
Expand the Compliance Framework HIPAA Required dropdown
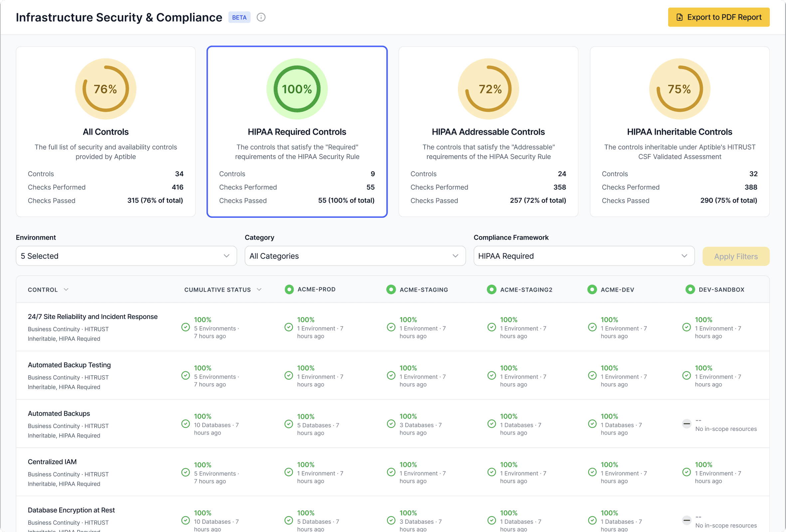[x=584, y=256]
